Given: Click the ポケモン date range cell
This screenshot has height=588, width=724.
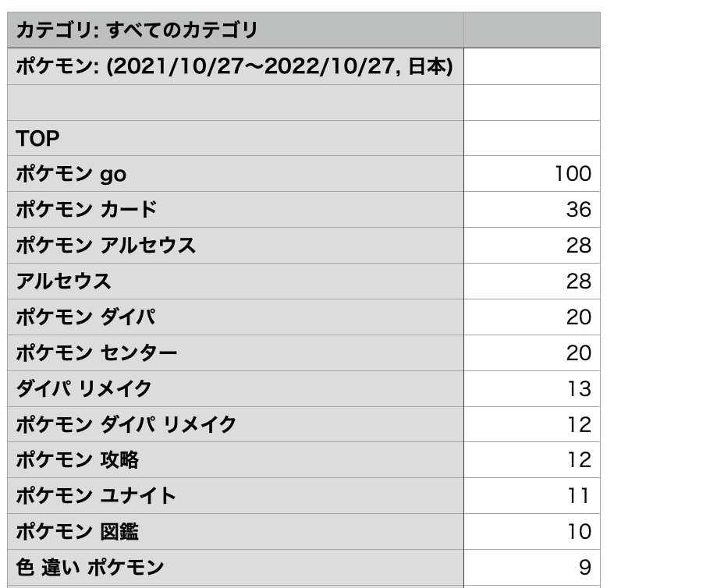Looking at the screenshot, I should point(234,66).
